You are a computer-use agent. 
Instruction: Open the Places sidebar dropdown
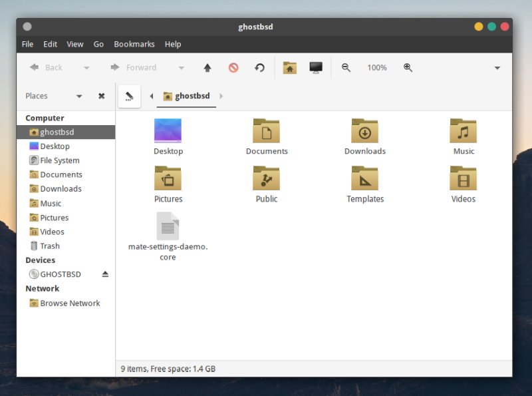click(78, 96)
